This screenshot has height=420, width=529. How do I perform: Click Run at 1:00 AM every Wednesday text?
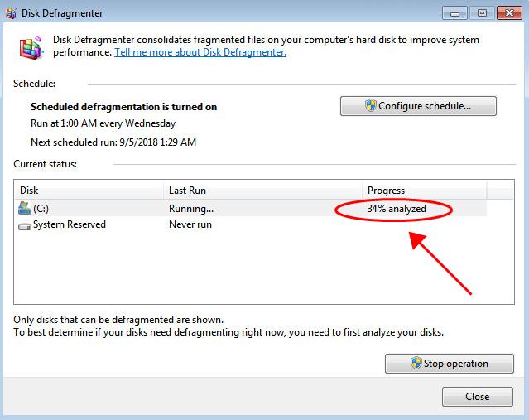(103, 123)
